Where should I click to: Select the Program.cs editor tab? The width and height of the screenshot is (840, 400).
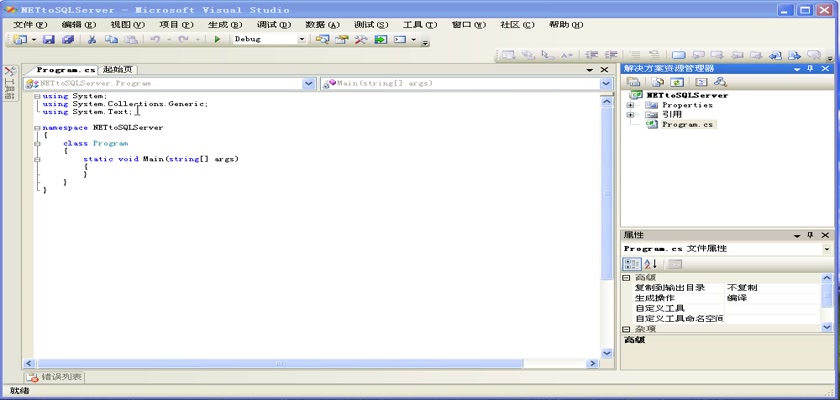(64, 70)
